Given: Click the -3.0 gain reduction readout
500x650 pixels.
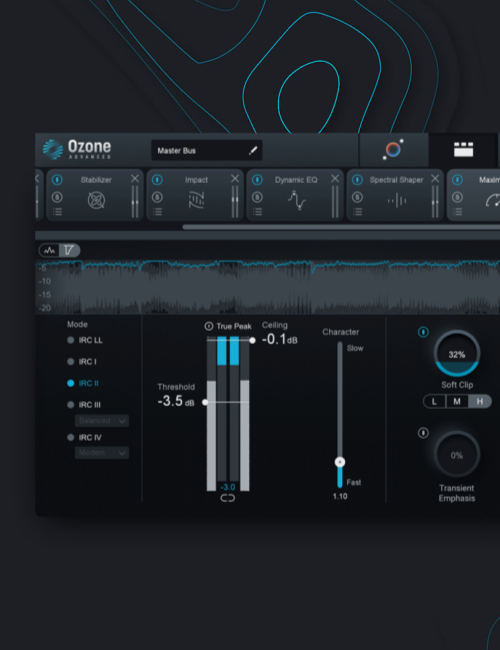Looking at the screenshot, I should pos(228,487).
